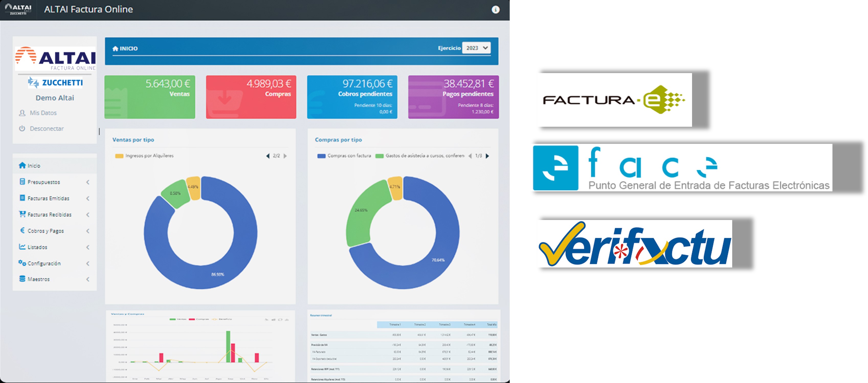Click the Cobros y Pagos euro icon
This screenshot has width=868, height=383.
coord(22,230)
